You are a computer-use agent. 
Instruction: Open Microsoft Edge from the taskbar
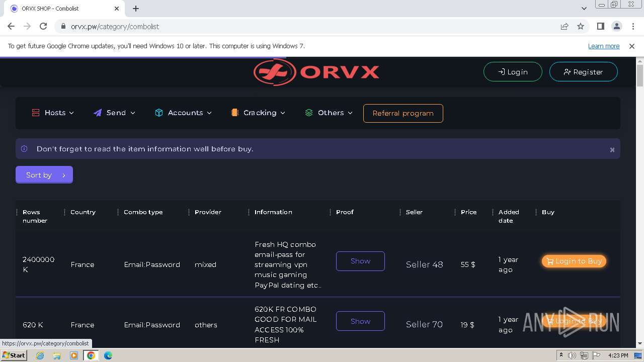click(108, 355)
